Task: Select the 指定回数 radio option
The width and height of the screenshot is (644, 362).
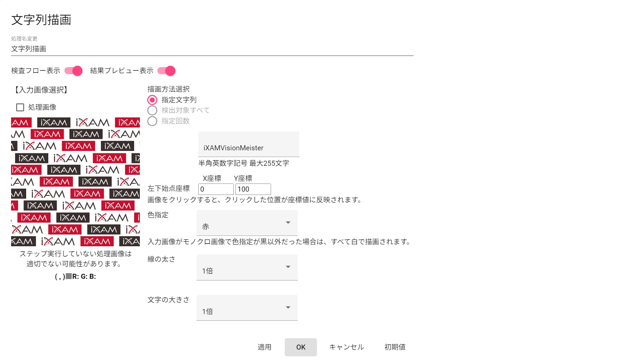Action: click(152, 121)
